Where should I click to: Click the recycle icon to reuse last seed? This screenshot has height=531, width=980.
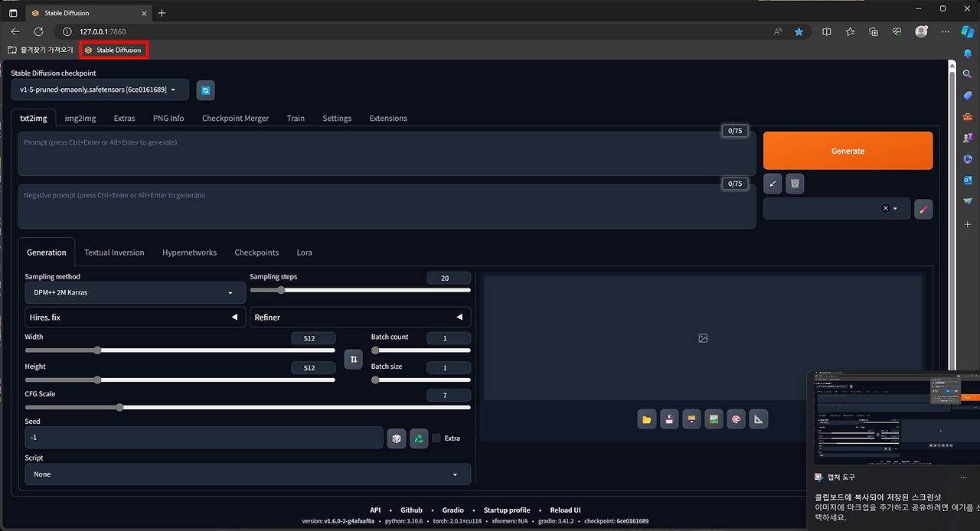tap(419, 438)
